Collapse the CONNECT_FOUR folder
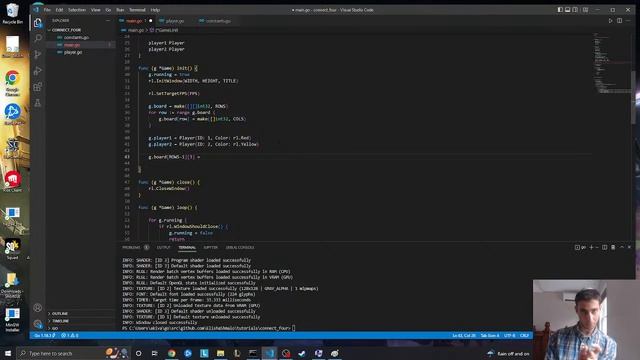 coord(65,30)
